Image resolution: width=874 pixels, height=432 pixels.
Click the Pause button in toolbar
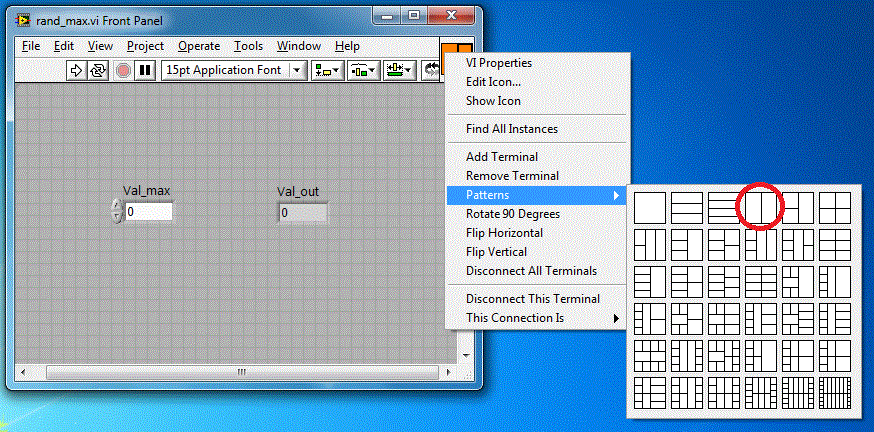(145, 70)
